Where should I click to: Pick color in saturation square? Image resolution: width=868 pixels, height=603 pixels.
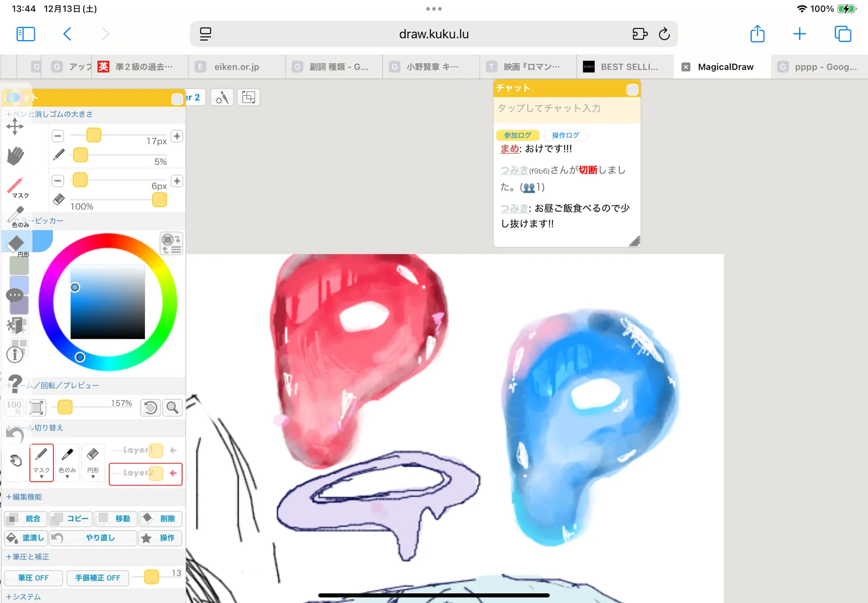pyautogui.click(x=108, y=302)
